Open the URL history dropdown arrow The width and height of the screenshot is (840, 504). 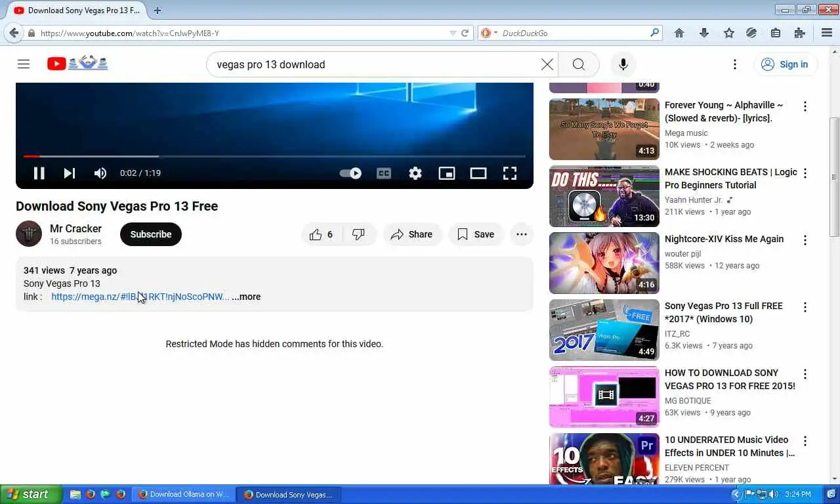click(453, 33)
